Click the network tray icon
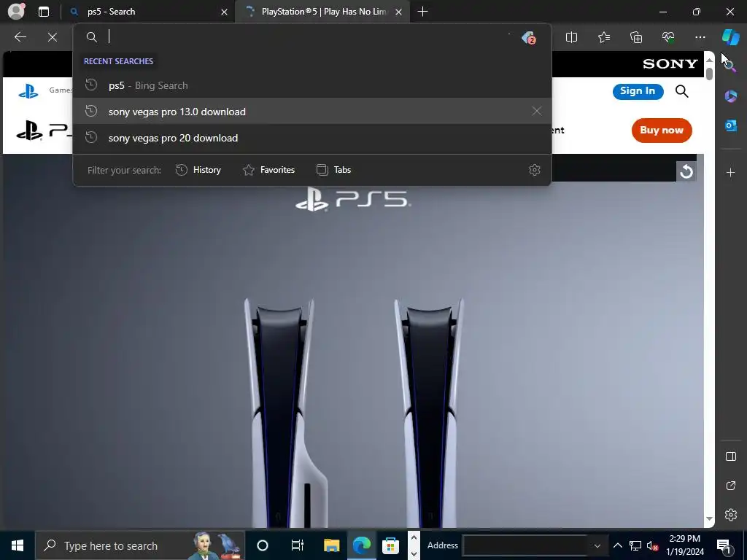Image resolution: width=747 pixels, height=560 pixels. pos(635,545)
